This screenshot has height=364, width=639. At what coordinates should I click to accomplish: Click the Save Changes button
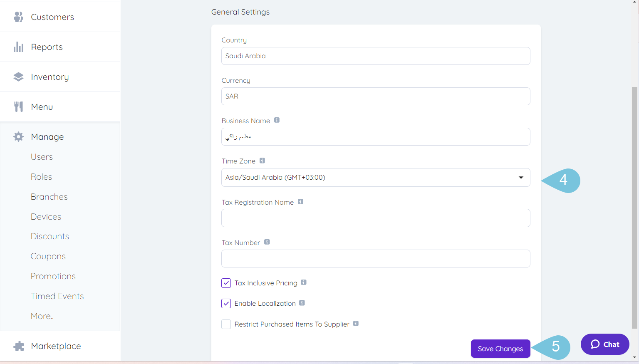pos(500,349)
